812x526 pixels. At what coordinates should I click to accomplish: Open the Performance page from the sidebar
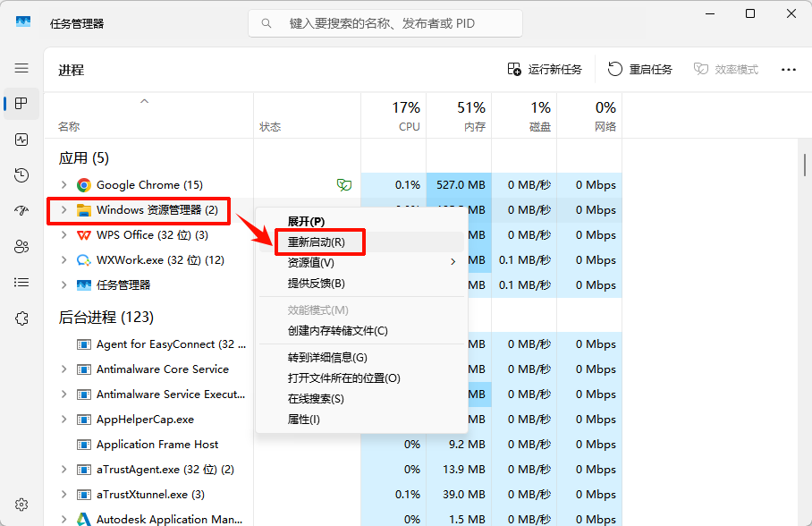[21, 140]
